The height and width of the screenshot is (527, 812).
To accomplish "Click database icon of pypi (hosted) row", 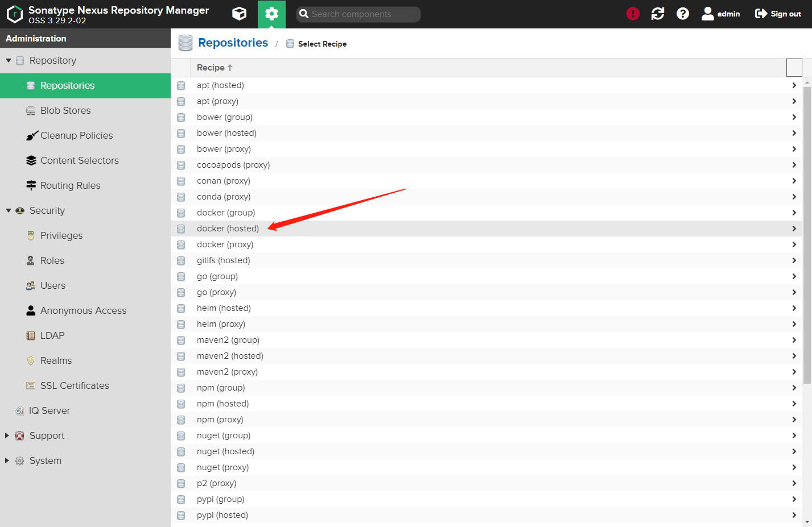I will pyautogui.click(x=181, y=515).
